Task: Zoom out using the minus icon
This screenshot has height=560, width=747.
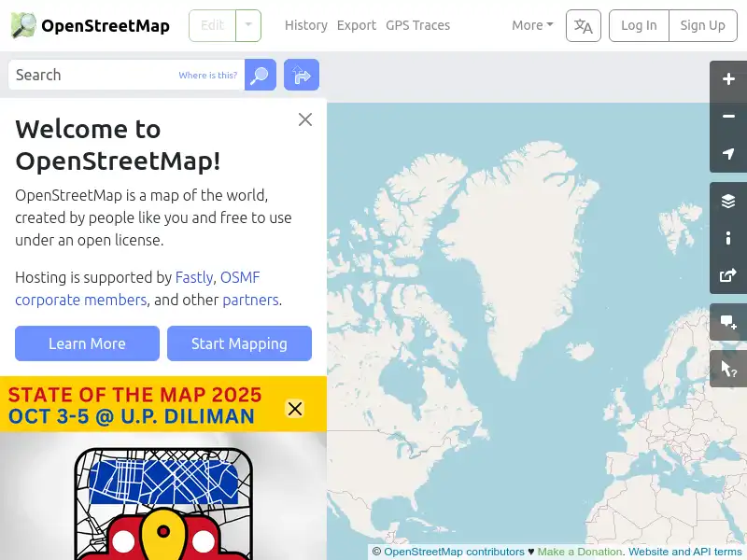Action: tap(727, 116)
